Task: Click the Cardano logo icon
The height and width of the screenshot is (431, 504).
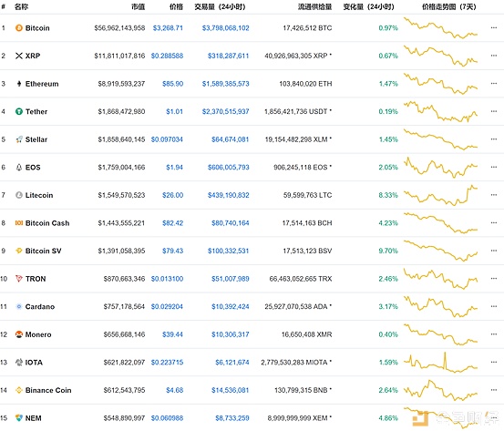Action: [19, 306]
